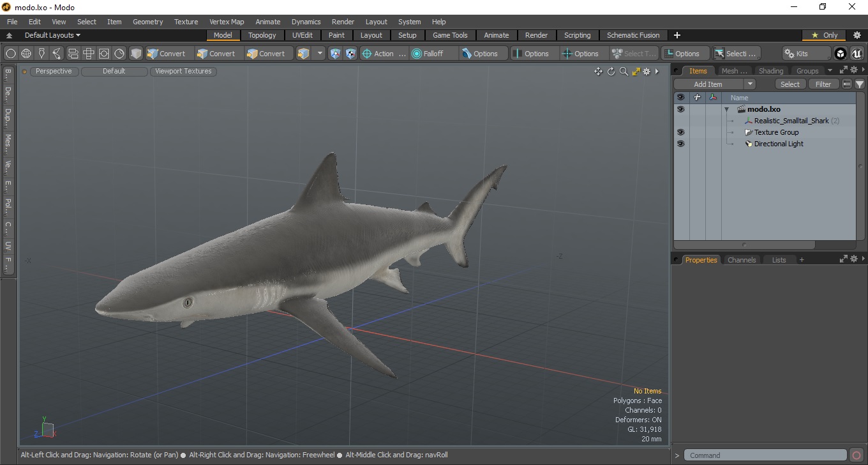Click the third Convert toolbar button
This screenshot has height=465, width=868.
(x=268, y=54)
